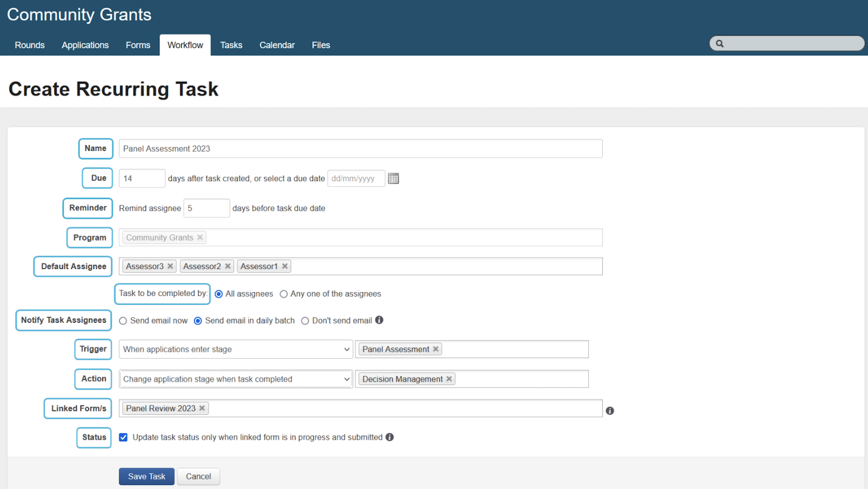Remove the Decision Management stage tag
This screenshot has width=868, height=489.
449,379
